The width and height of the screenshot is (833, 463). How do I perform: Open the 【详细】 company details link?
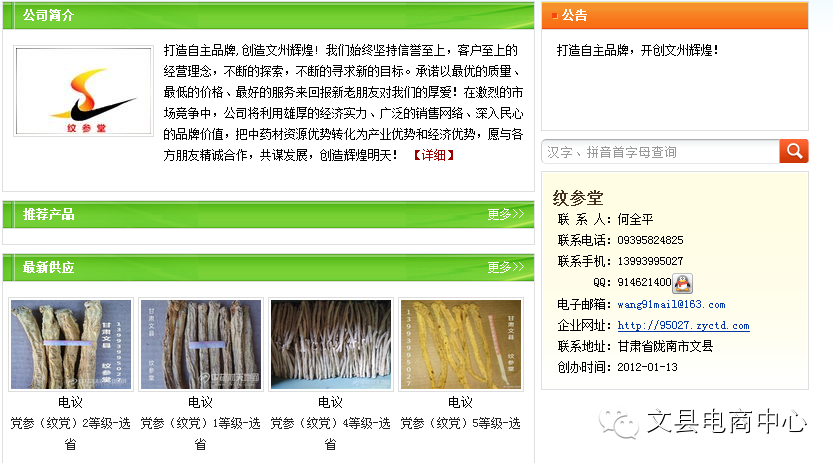(434, 155)
